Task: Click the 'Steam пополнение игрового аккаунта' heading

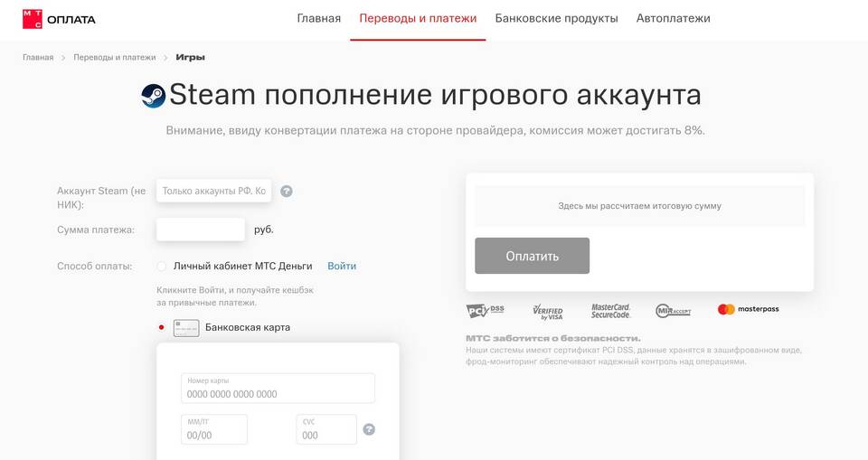Action: click(435, 95)
